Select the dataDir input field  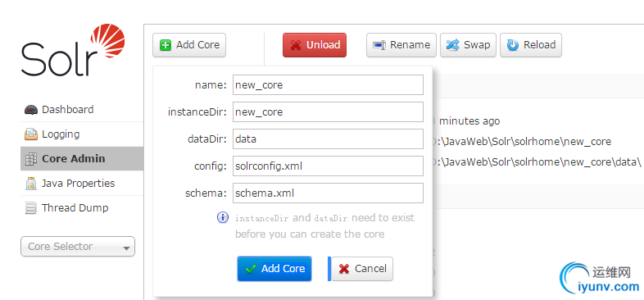pyautogui.click(x=328, y=139)
